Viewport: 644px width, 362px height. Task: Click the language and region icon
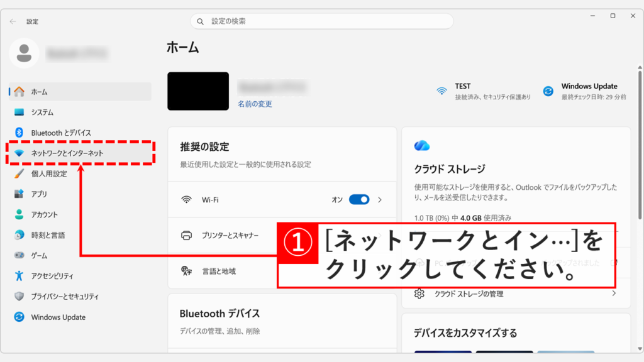186,271
